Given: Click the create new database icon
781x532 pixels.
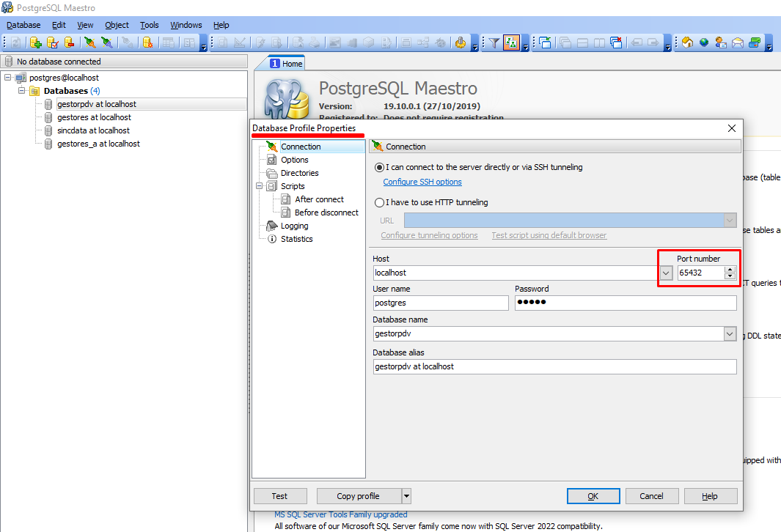Looking at the screenshot, I should point(35,43).
